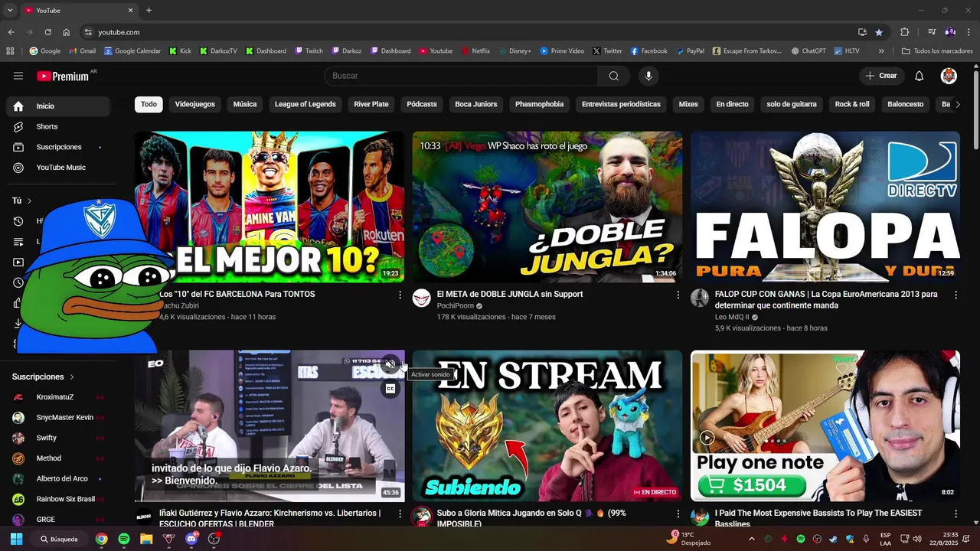Open the Alberto del Arco subscription channel

click(58, 478)
